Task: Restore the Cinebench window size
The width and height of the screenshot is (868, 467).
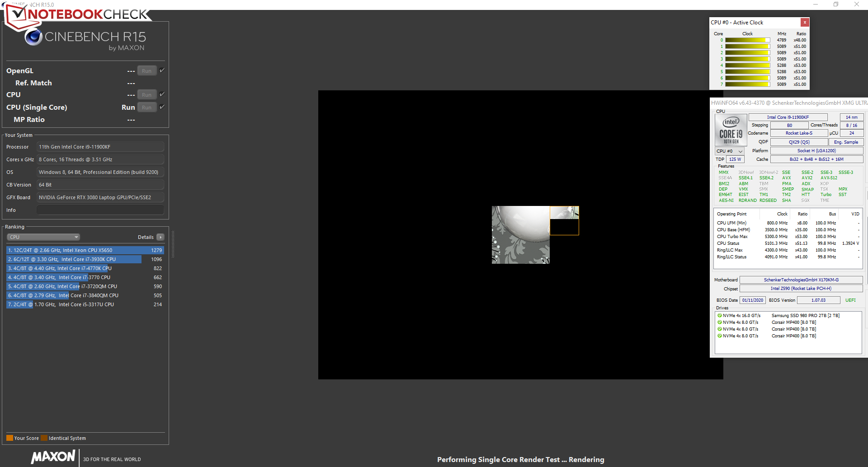Action: [x=836, y=5]
